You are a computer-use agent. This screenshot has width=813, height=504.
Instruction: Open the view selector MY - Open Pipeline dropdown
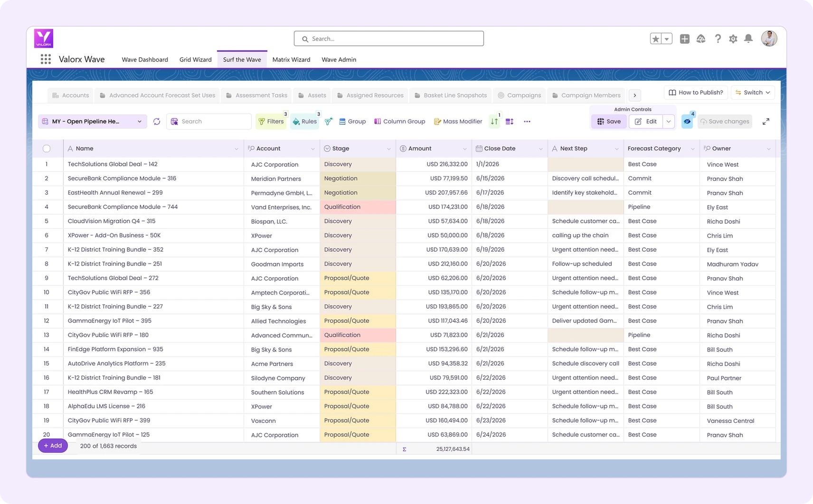tap(93, 121)
